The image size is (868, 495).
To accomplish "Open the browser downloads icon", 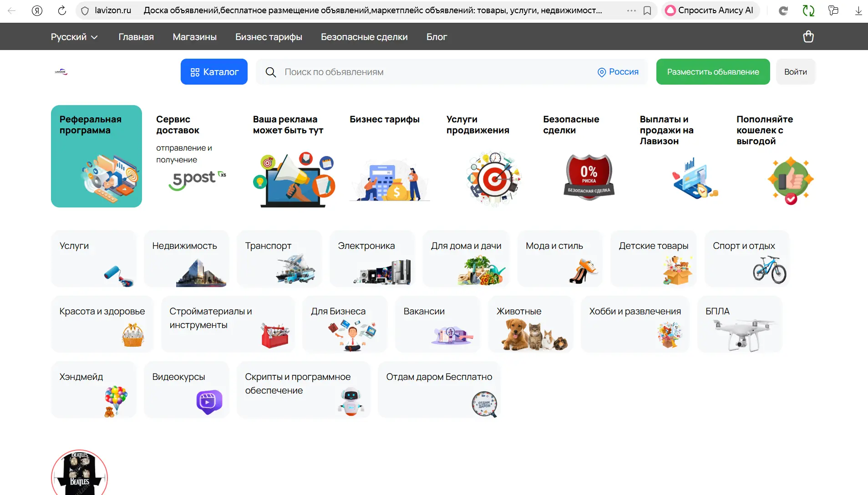I will tap(858, 10).
